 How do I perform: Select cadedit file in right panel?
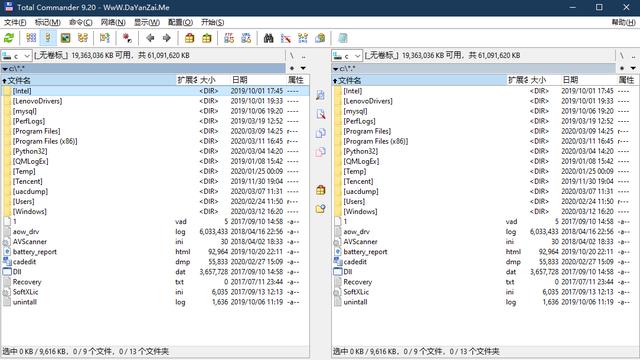coord(485,262)
